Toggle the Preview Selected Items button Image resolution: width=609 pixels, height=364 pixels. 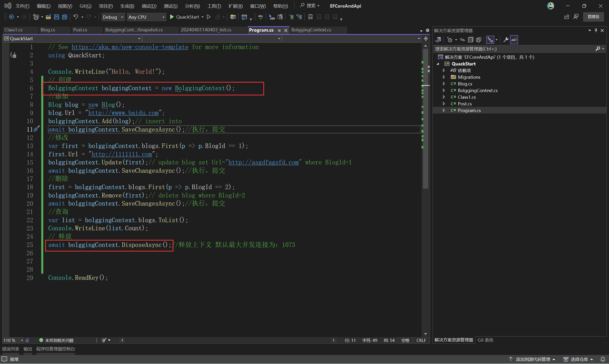(514, 40)
